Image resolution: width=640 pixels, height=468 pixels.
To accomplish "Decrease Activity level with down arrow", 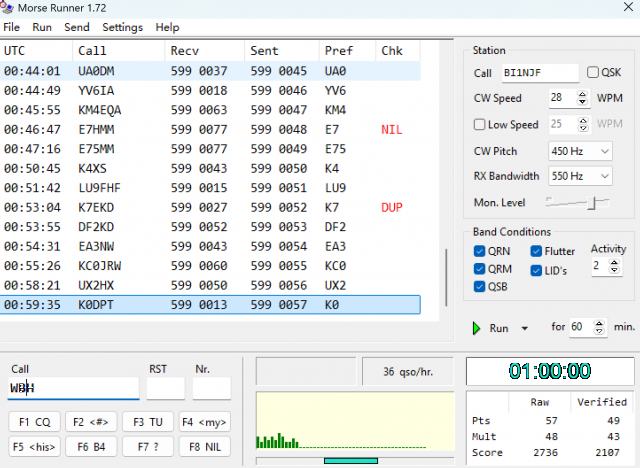I will coord(614,269).
